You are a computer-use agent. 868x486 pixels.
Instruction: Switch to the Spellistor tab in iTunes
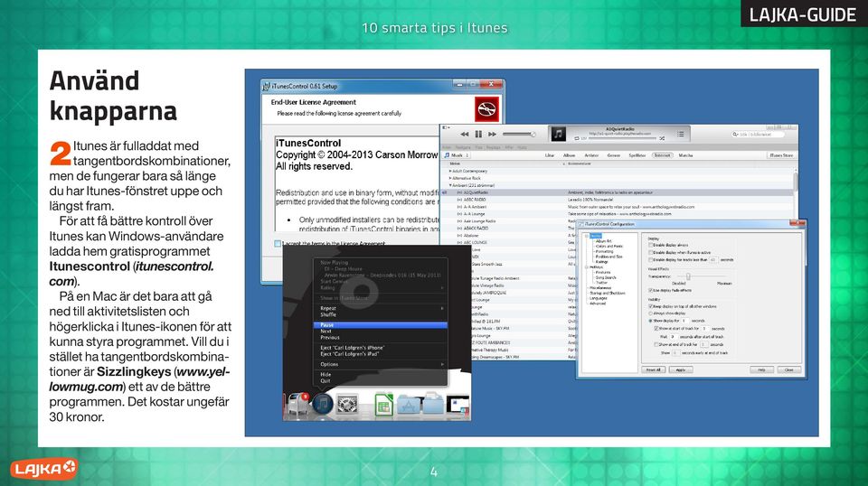pyautogui.click(x=637, y=155)
